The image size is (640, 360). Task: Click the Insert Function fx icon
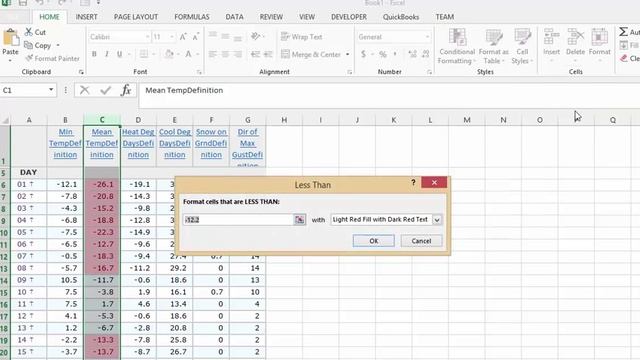pyautogui.click(x=126, y=90)
